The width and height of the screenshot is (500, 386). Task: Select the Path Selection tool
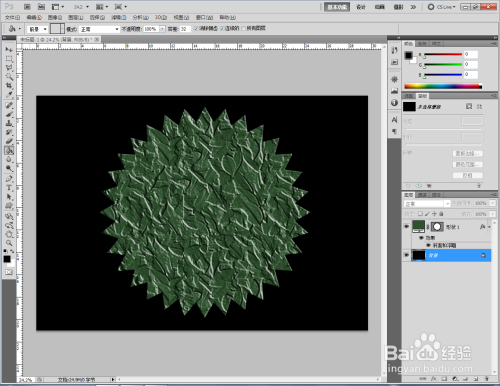click(x=9, y=197)
